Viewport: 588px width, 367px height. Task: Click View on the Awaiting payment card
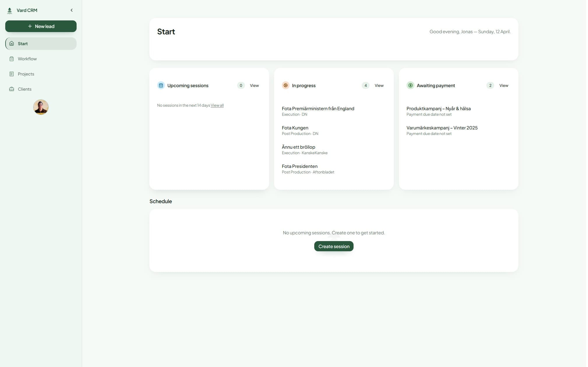[x=504, y=85]
